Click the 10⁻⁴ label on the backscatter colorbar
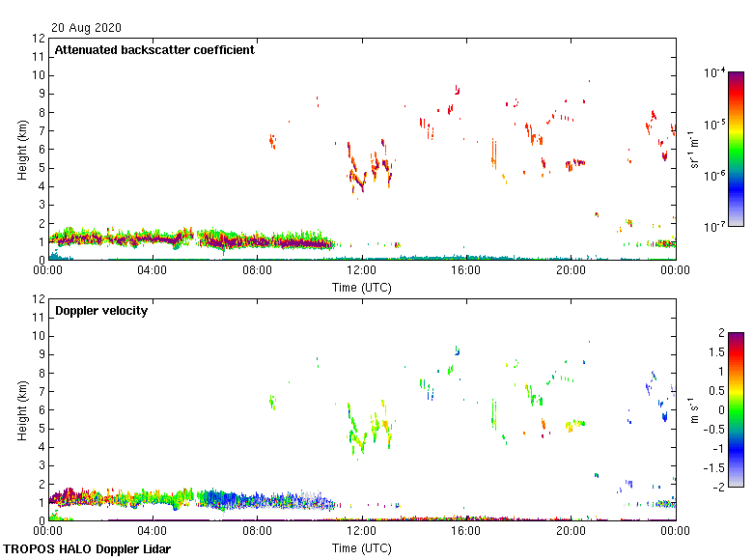 click(x=715, y=73)
